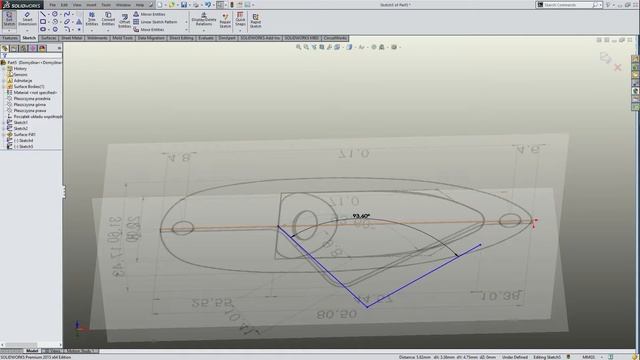The height and width of the screenshot is (360, 640).
Task: Open ConfigurationManager tab
Action: click(23, 48)
